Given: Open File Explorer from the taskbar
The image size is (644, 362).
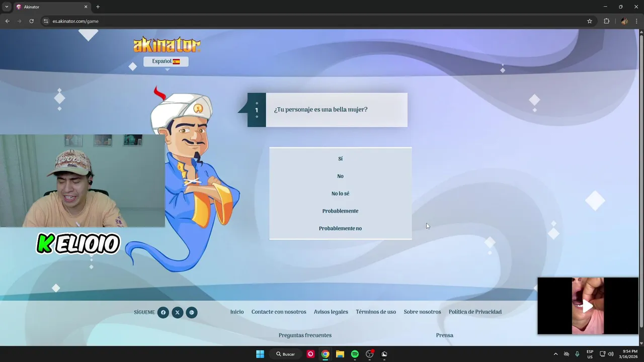Looking at the screenshot, I should pos(340,354).
